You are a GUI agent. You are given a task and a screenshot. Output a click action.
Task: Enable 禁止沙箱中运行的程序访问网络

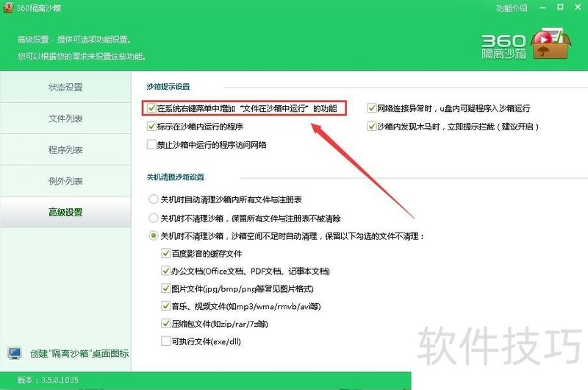(151, 145)
